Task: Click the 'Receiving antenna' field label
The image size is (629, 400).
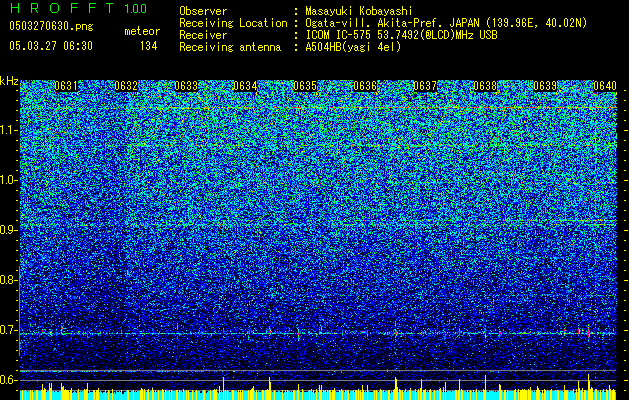Action: (230, 47)
